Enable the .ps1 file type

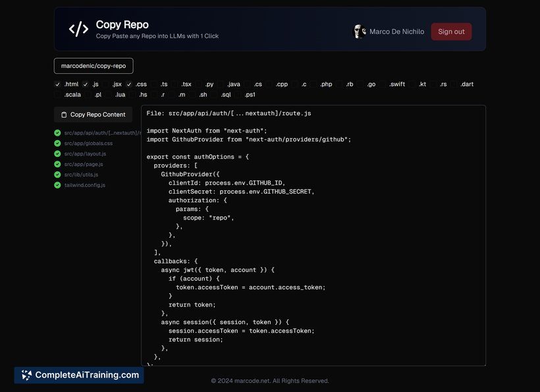(238, 95)
